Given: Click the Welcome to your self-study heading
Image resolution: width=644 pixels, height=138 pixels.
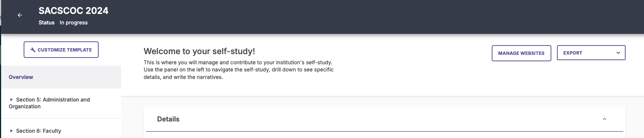Looking at the screenshot, I should pyautogui.click(x=199, y=51).
